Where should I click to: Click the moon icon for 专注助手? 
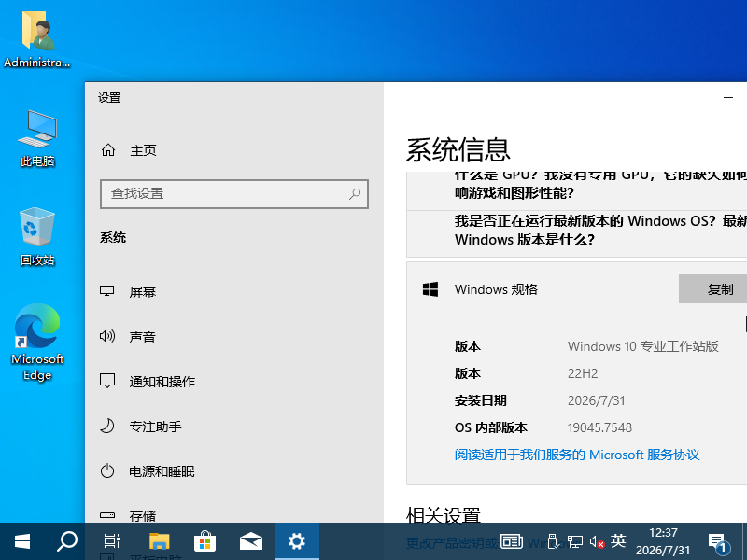click(x=107, y=426)
